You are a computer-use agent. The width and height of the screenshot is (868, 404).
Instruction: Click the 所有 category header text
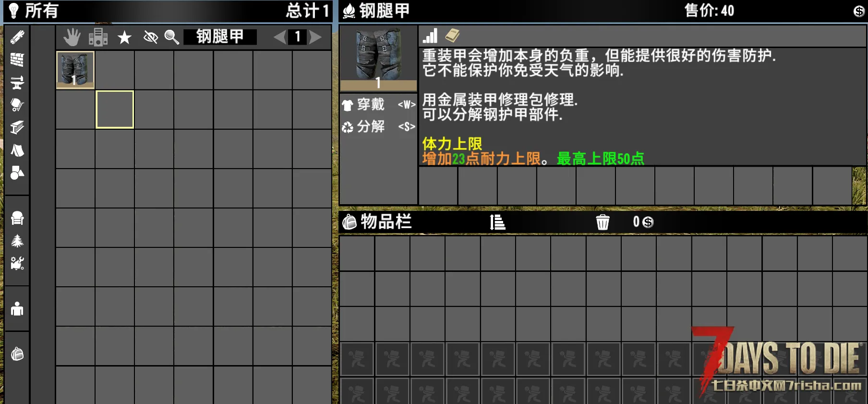tap(42, 11)
